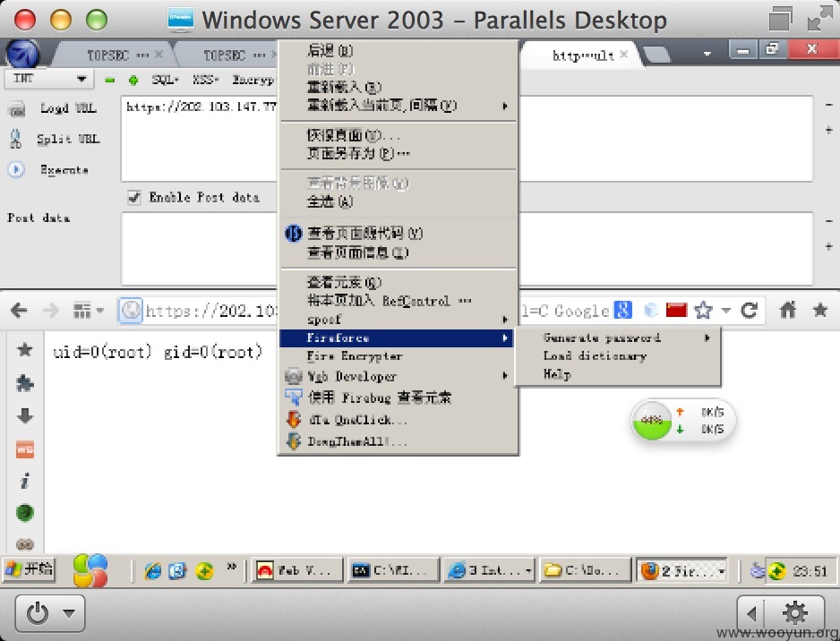The width and height of the screenshot is (840, 641).
Task: Select 查看页面源代码 in context menu
Action: pyautogui.click(x=398, y=233)
